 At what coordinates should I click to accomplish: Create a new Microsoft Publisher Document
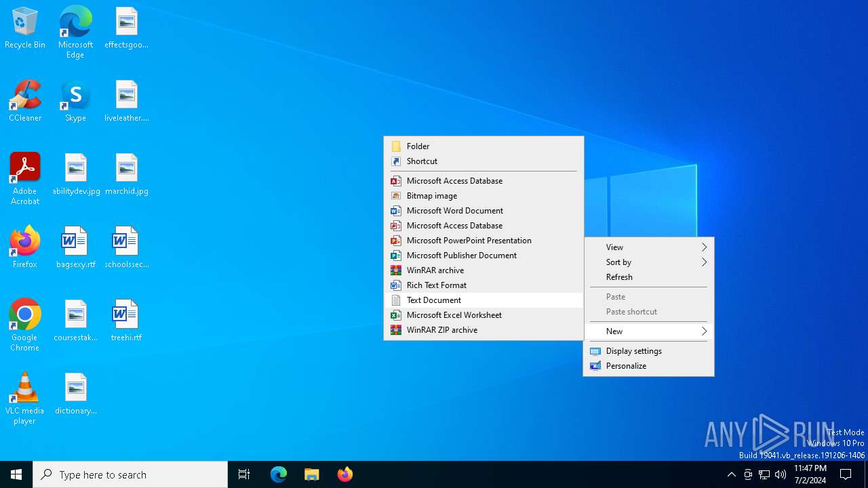coord(484,256)
